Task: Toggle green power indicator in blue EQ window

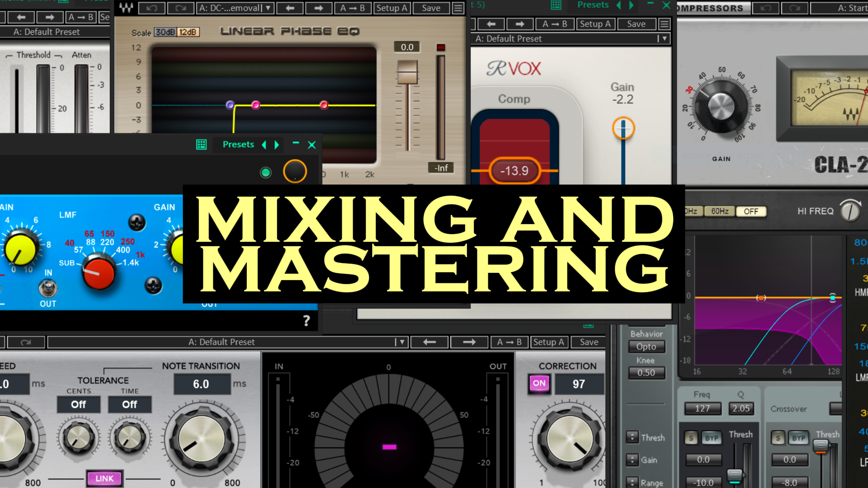Action: click(266, 172)
